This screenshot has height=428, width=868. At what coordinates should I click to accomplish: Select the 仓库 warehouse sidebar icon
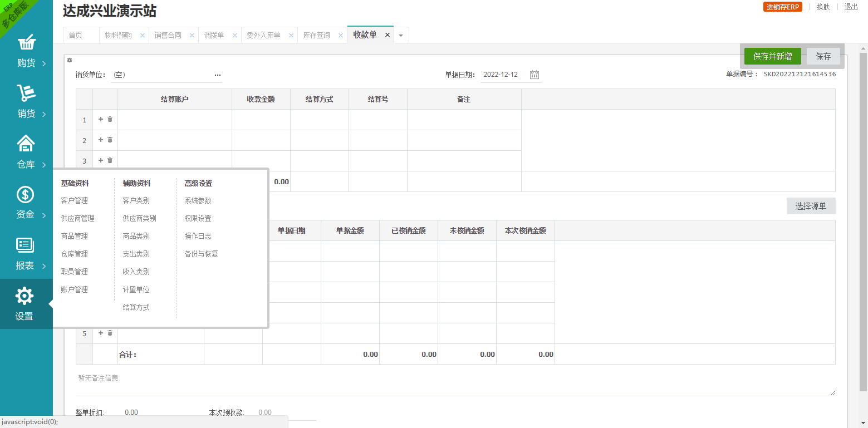pyautogui.click(x=26, y=144)
